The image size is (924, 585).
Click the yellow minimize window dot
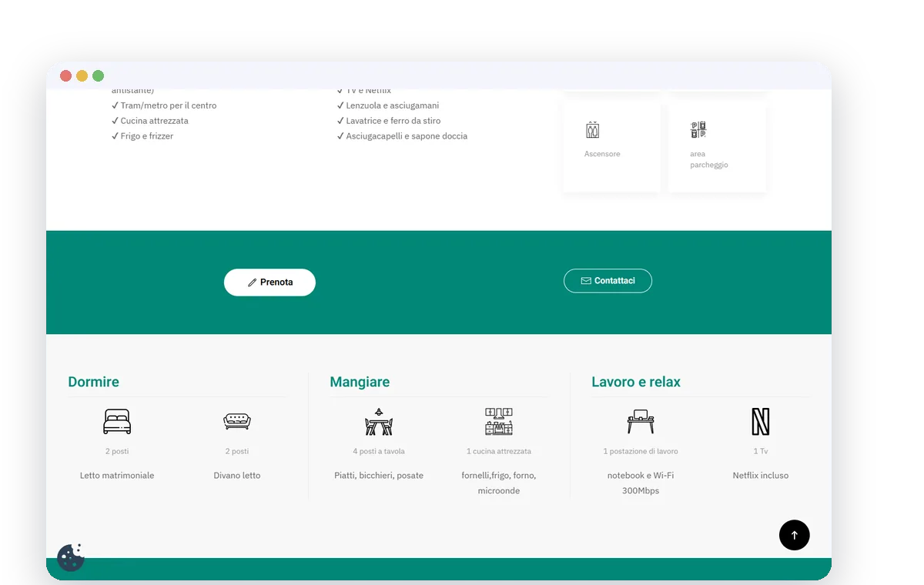(82, 75)
